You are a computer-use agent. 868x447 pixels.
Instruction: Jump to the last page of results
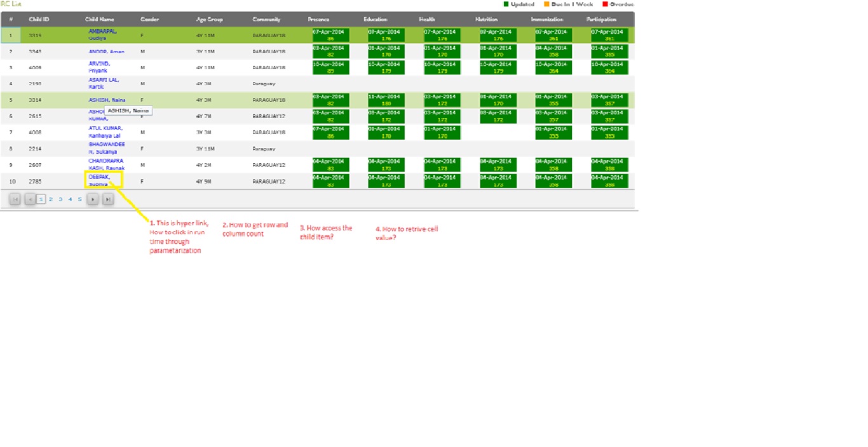point(108,199)
